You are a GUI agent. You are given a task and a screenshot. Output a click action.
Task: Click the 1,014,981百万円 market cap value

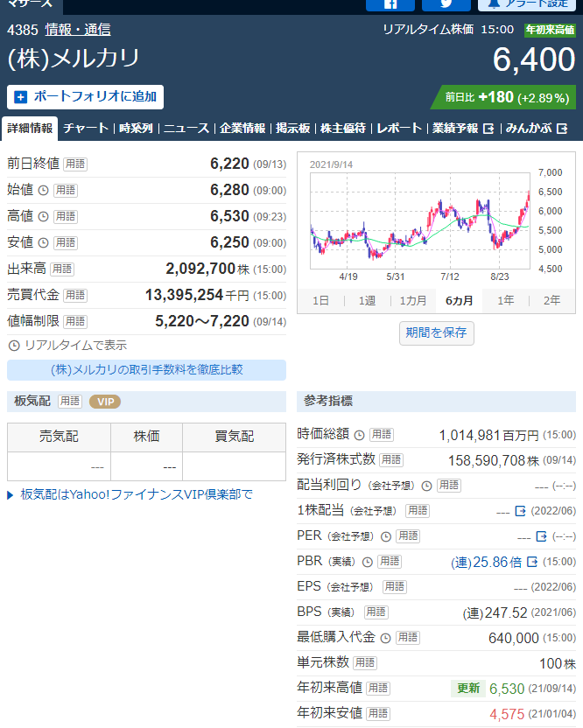click(488, 436)
